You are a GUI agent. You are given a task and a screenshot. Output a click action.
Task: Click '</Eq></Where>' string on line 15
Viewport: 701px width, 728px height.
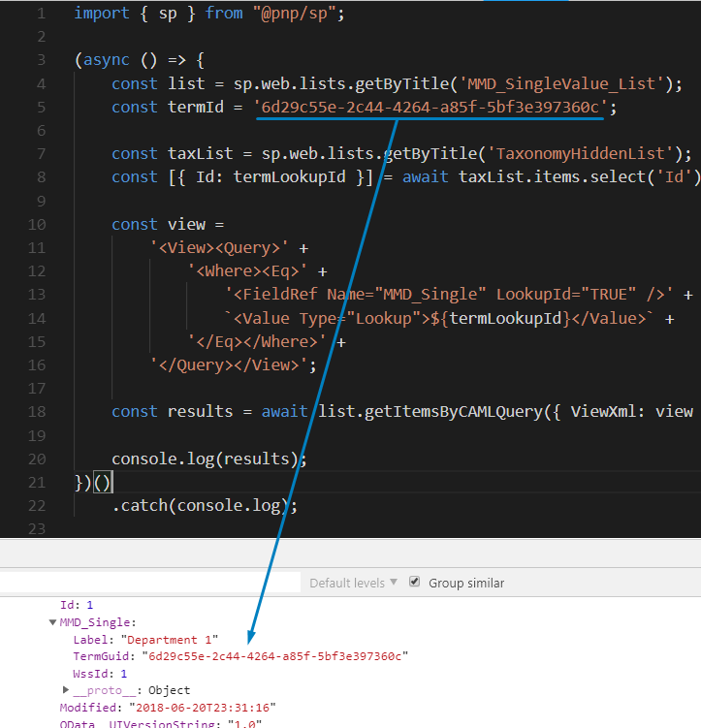[256, 342]
